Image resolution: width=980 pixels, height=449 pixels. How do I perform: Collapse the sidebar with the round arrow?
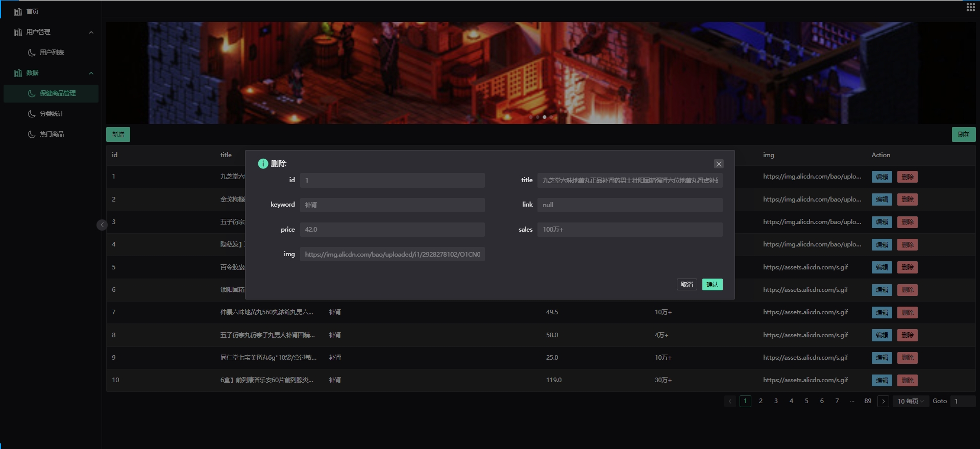click(x=102, y=224)
